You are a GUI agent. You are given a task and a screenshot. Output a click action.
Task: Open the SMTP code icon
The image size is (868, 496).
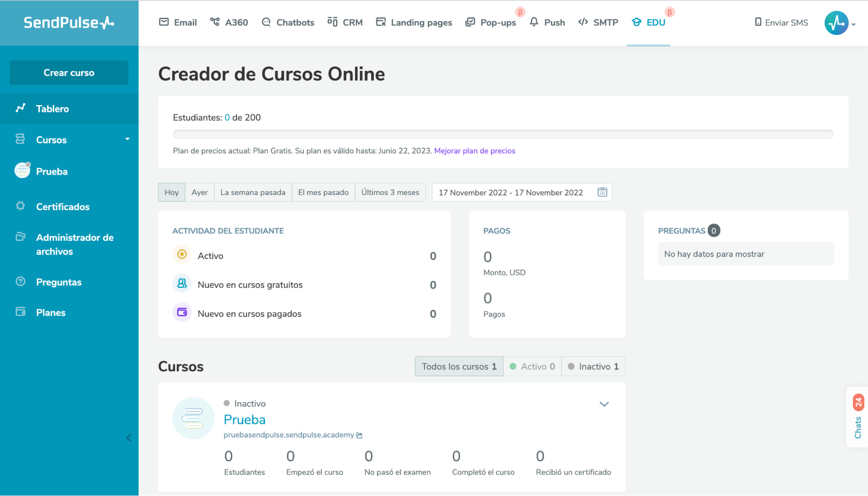[583, 22]
